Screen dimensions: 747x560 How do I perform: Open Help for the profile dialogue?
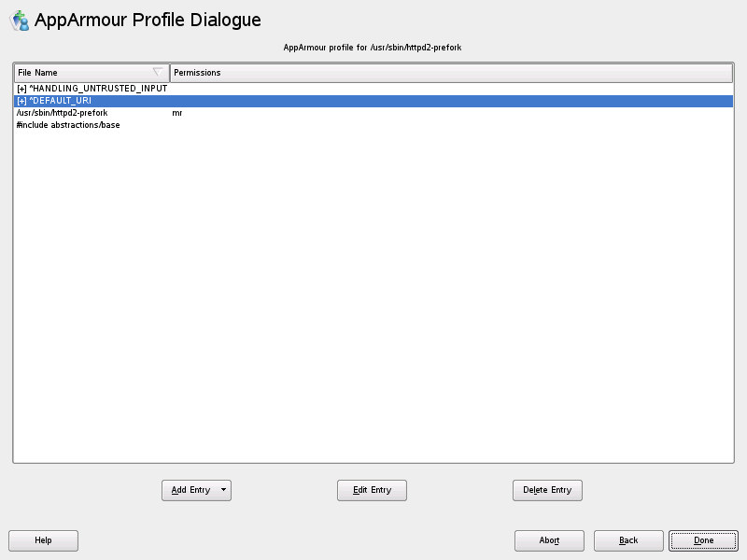click(43, 540)
